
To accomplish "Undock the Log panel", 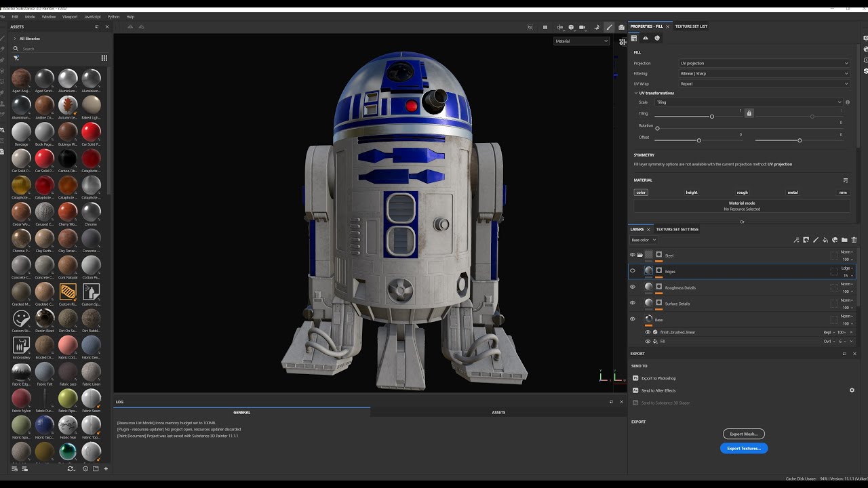I will 611,402.
